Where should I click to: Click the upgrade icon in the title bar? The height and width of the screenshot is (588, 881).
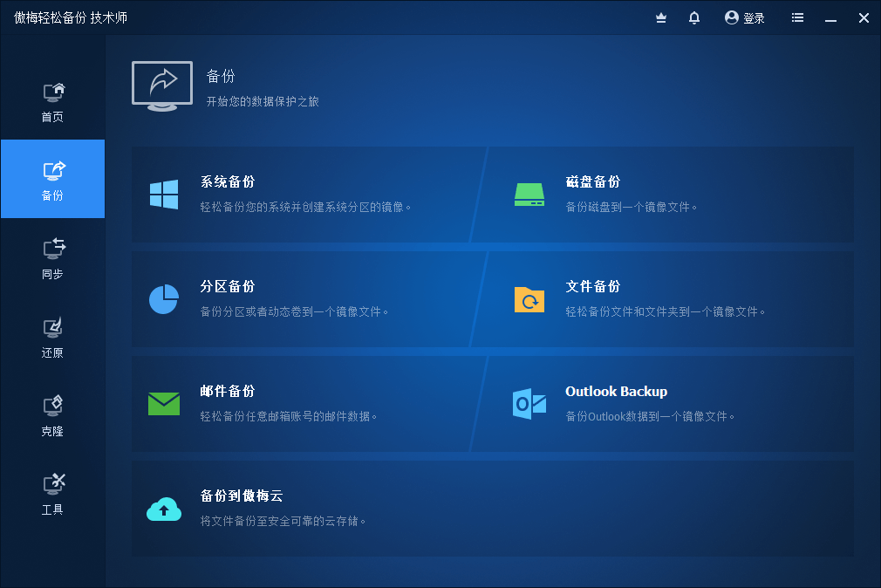point(660,17)
